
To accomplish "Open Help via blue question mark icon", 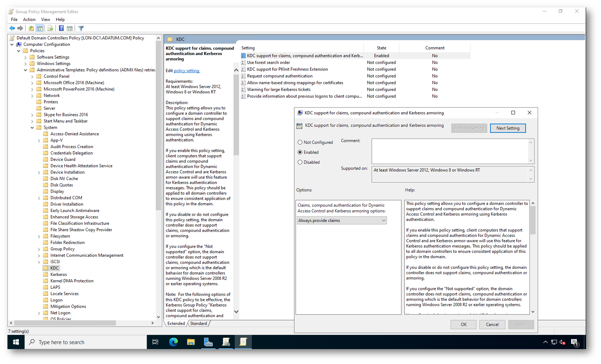I will (61, 28).
